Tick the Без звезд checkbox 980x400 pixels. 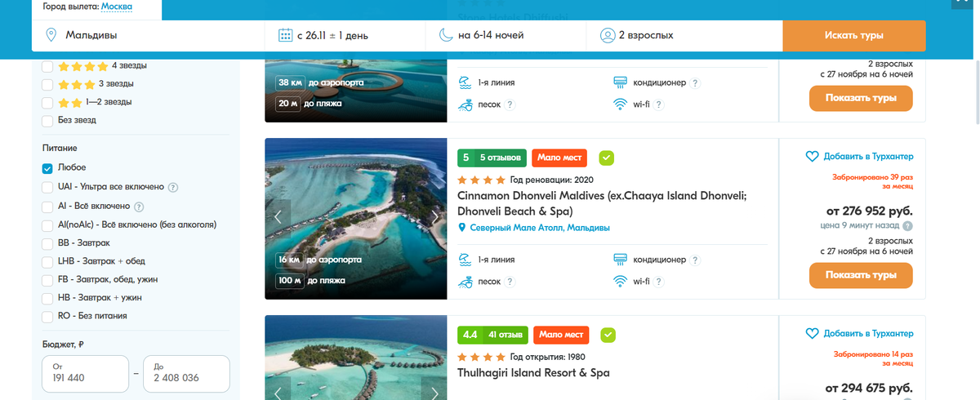click(x=47, y=120)
